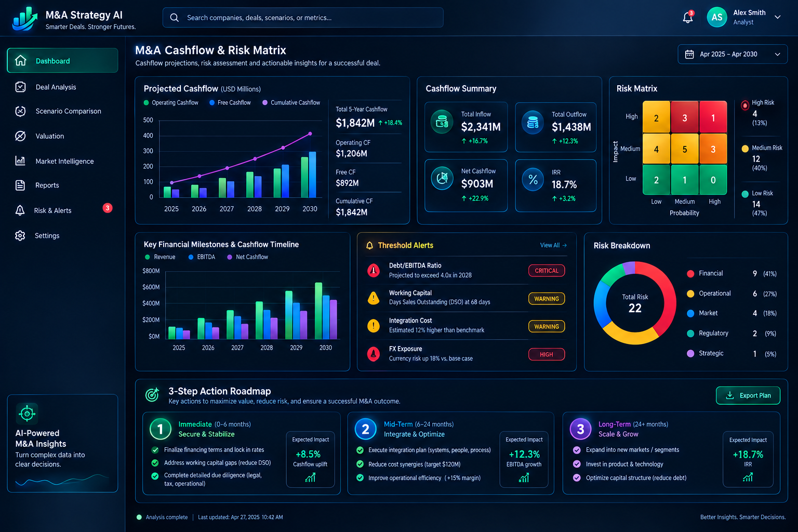This screenshot has width=798, height=532.
Task: Click the Threshold Alerts bell icon
Action: coord(369,245)
